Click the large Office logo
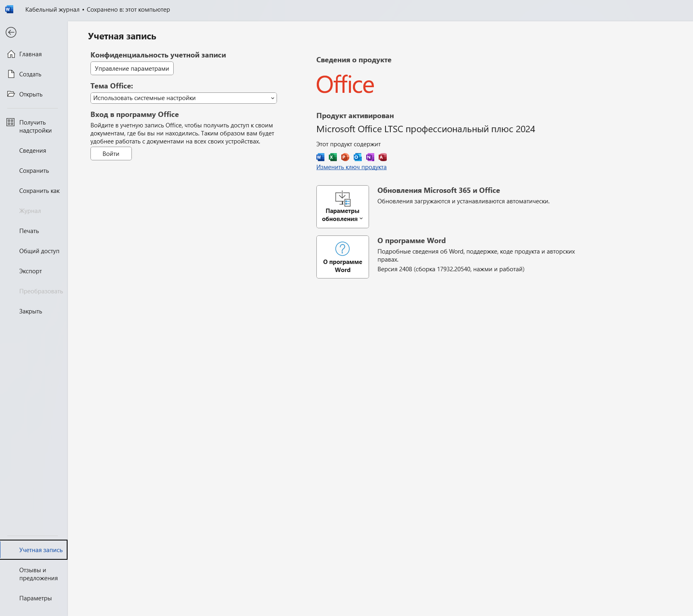Screen dimensions: 693x616 [x=345, y=85]
